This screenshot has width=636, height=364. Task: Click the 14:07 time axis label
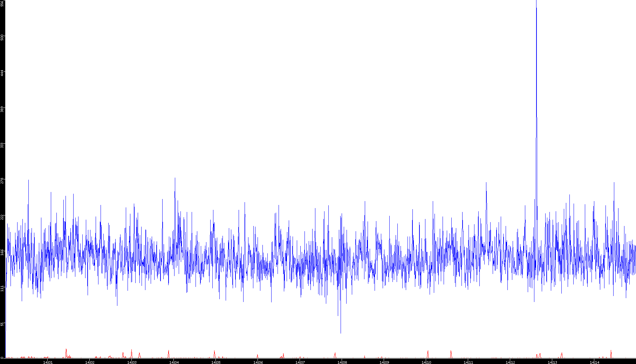click(x=300, y=362)
